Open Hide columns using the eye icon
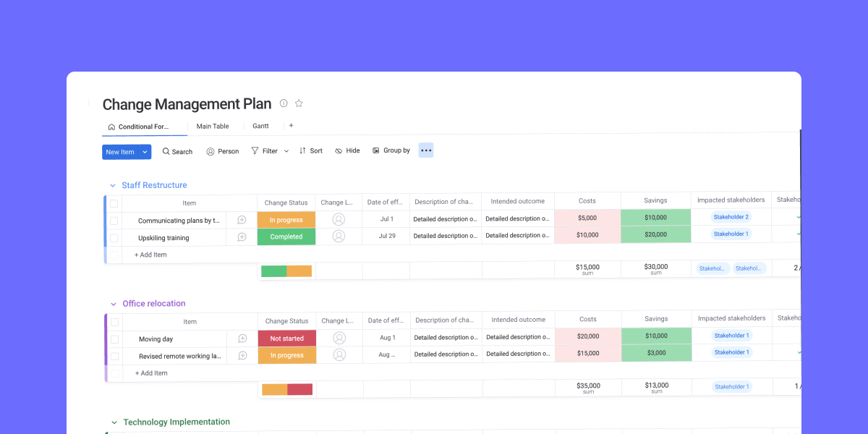 point(346,150)
